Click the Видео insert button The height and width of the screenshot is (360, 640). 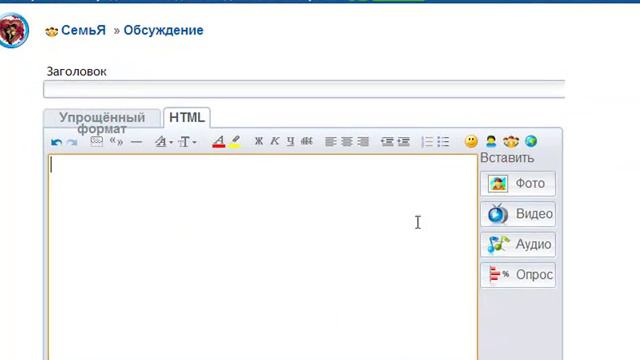pos(518,214)
